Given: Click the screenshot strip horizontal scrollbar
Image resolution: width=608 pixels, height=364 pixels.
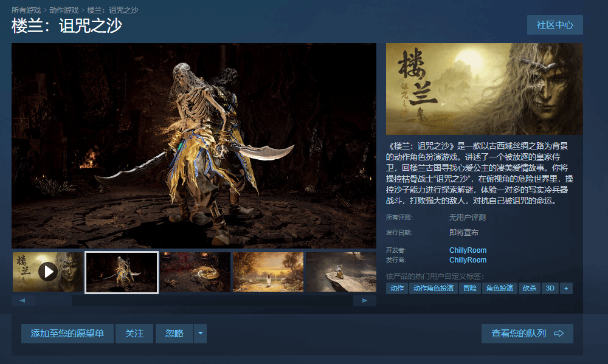Looking at the screenshot, I should (193, 301).
